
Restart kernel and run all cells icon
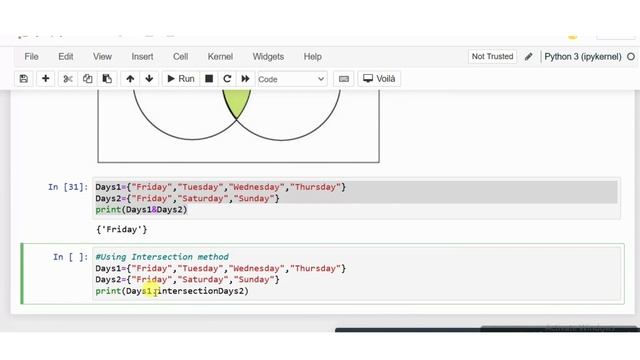click(x=245, y=79)
